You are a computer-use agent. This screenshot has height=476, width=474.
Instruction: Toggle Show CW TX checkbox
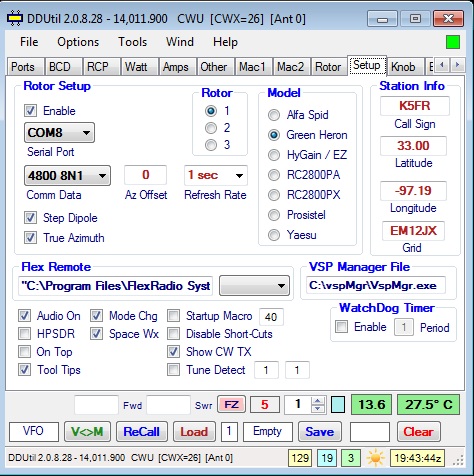point(173,352)
